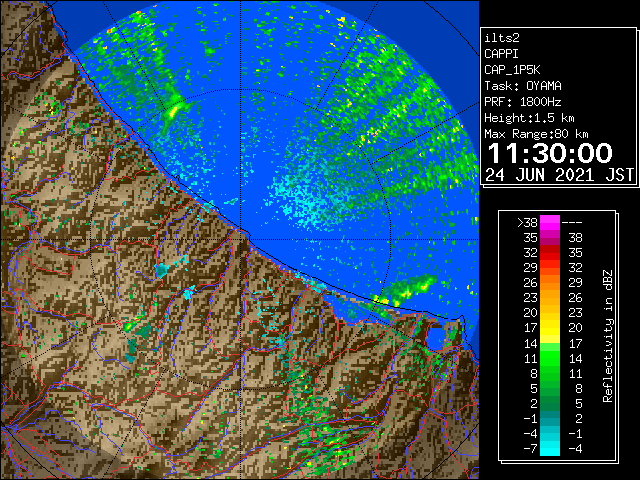Click the CAP_1P5K label
Image resolution: width=640 pixels, height=480 pixels.
(x=512, y=70)
